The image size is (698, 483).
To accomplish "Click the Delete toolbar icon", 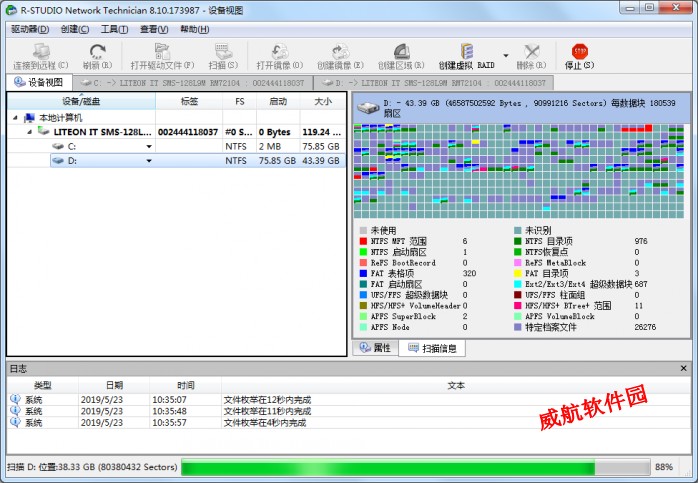I will (x=531, y=52).
